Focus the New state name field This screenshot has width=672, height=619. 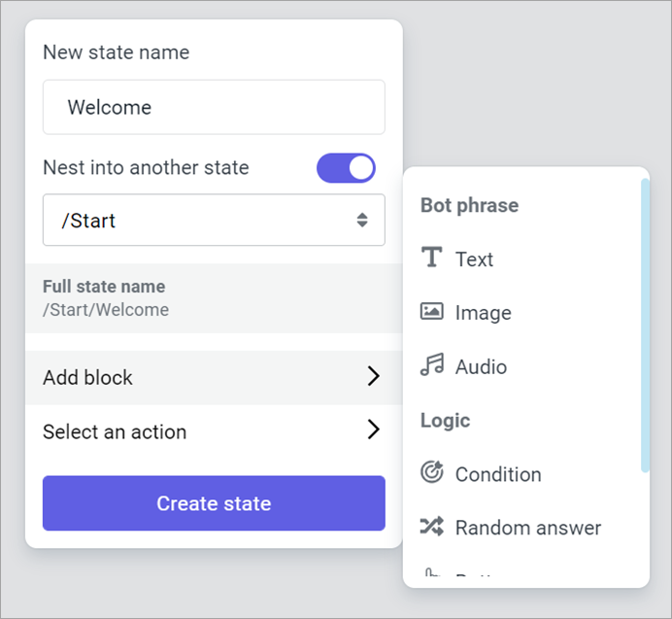coord(214,107)
